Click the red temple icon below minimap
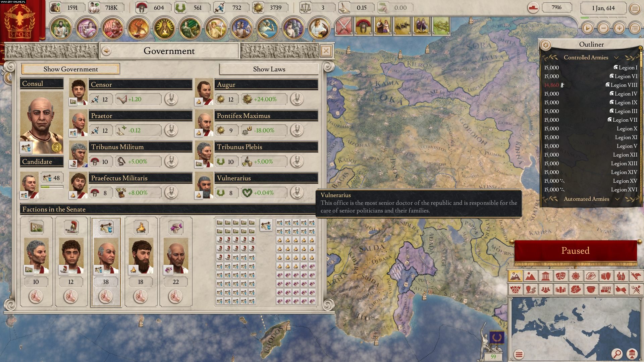Image resolution: width=644 pixels, height=362 pixels. pos(632,354)
